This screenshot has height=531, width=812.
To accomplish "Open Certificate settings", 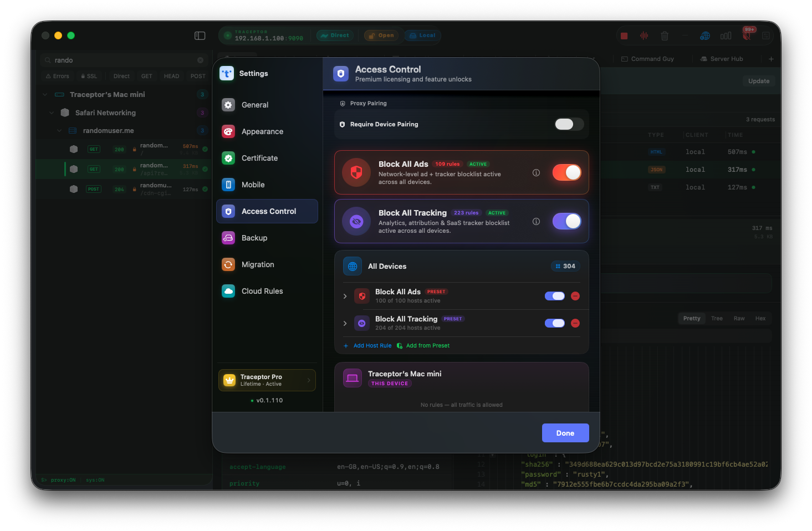I will point(267,158).
